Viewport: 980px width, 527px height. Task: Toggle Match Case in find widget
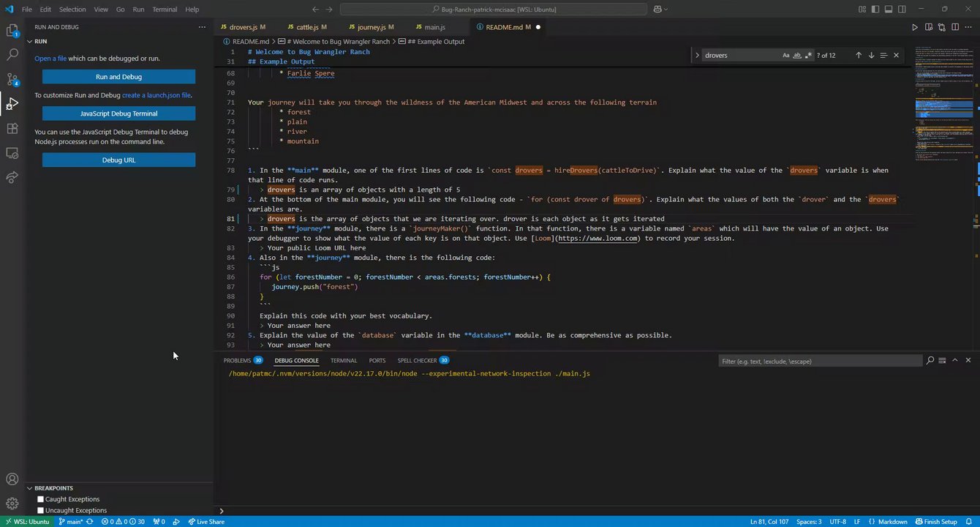point(786,55)
